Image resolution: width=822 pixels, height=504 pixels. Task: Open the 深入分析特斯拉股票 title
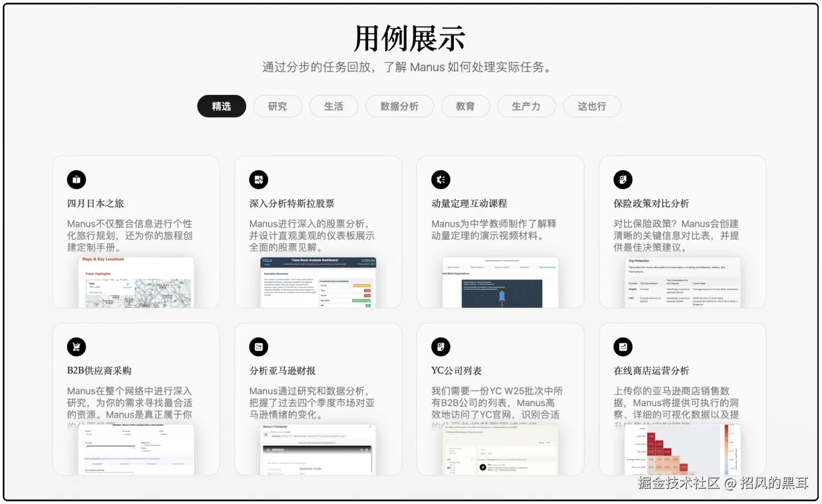292,204
